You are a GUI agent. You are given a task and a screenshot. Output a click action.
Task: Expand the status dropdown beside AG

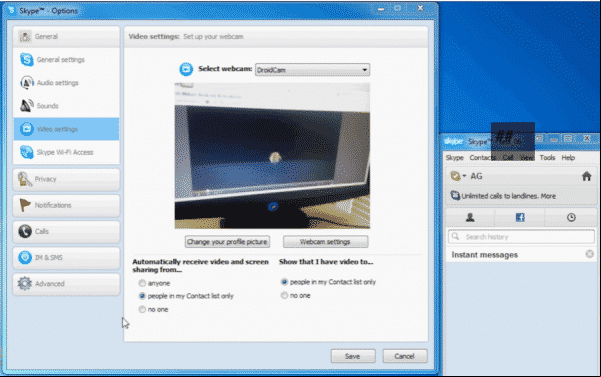[x=464, y=176]
